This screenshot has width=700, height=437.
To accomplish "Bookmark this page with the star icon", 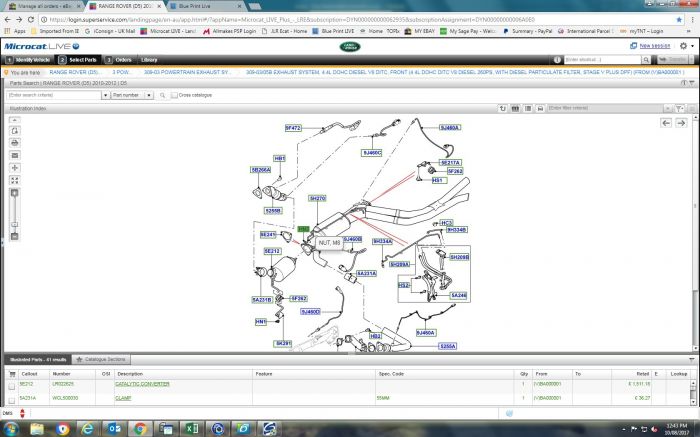I will (679, 20).
